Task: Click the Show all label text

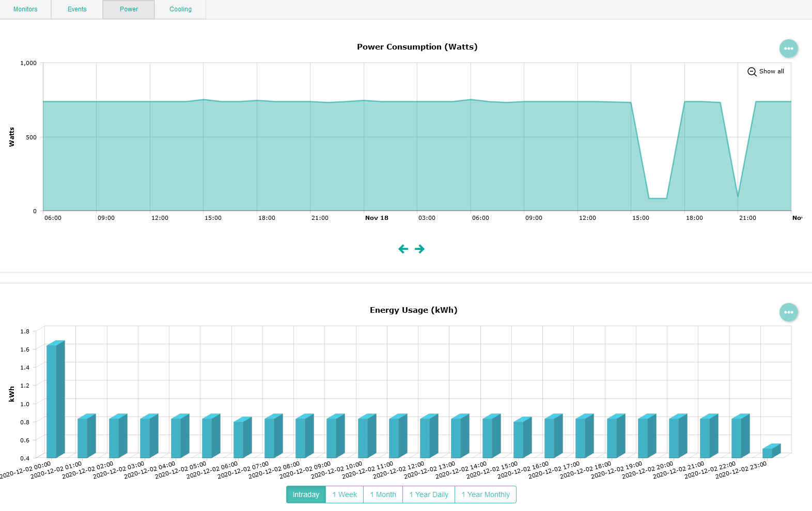Action: 771,72
